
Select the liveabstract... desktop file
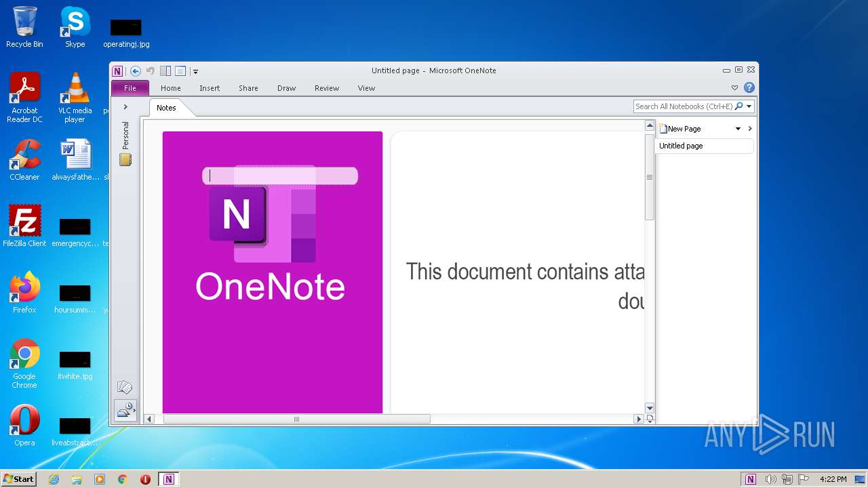[75, 430]
